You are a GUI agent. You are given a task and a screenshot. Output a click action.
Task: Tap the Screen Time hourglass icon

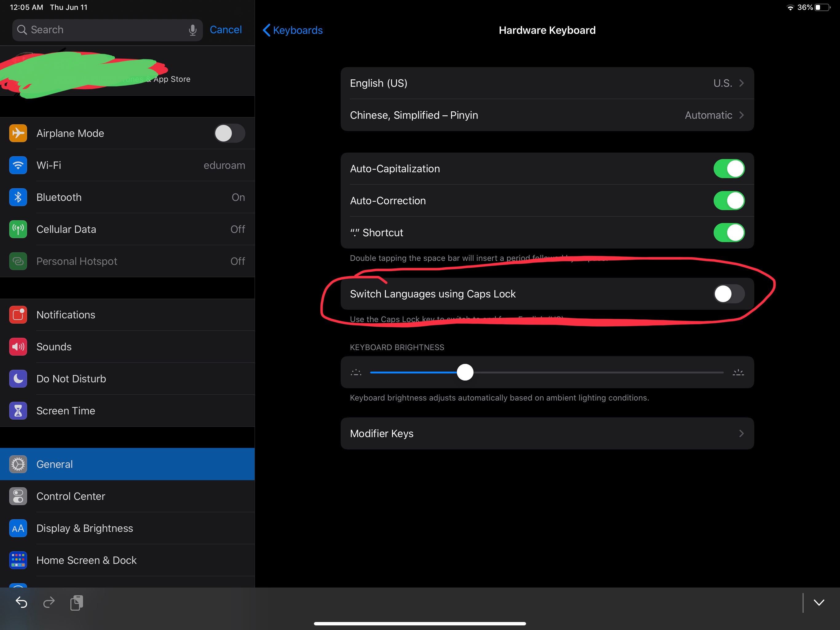click(18, 411)
